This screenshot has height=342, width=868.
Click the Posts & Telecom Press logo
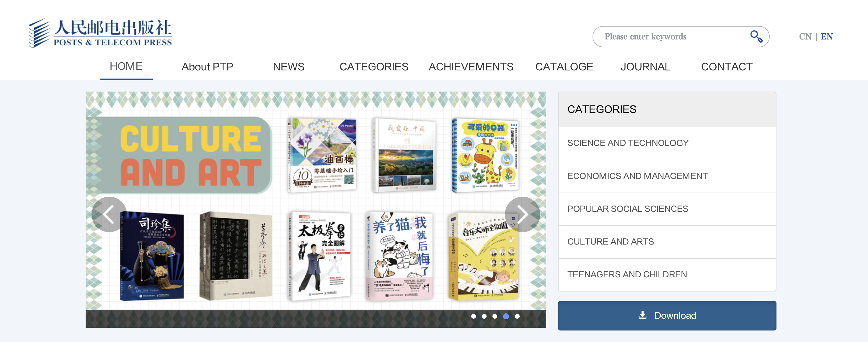click(100, 33)
